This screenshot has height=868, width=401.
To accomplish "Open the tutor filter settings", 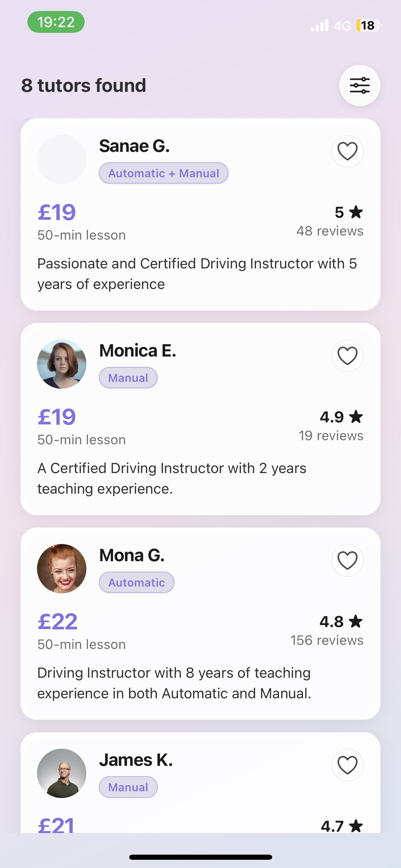I will coord(360,85).
